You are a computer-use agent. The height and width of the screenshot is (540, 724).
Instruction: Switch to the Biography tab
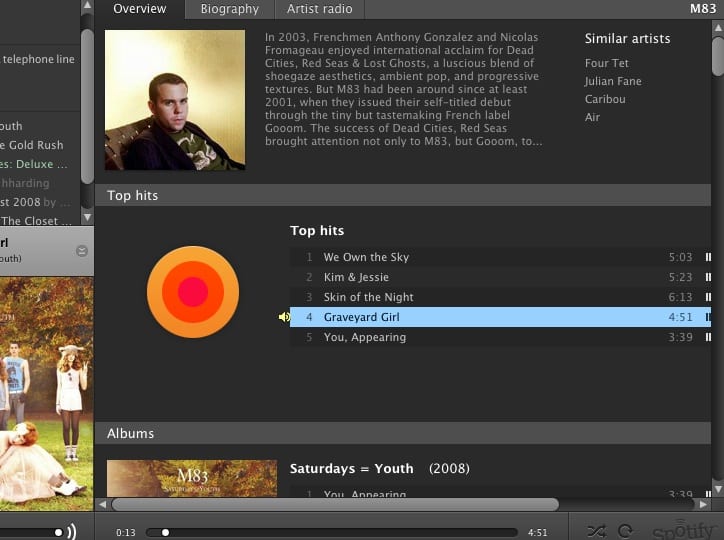point(230,9)
